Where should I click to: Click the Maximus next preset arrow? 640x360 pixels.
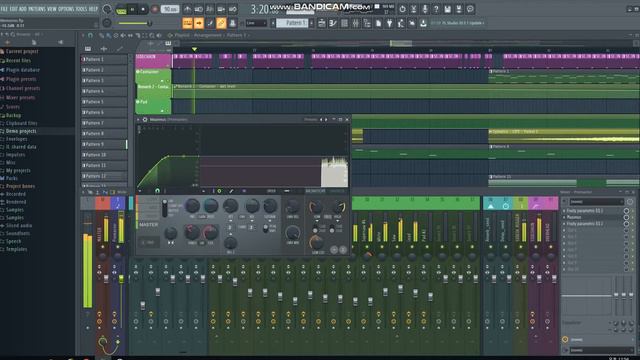[326, 120]
